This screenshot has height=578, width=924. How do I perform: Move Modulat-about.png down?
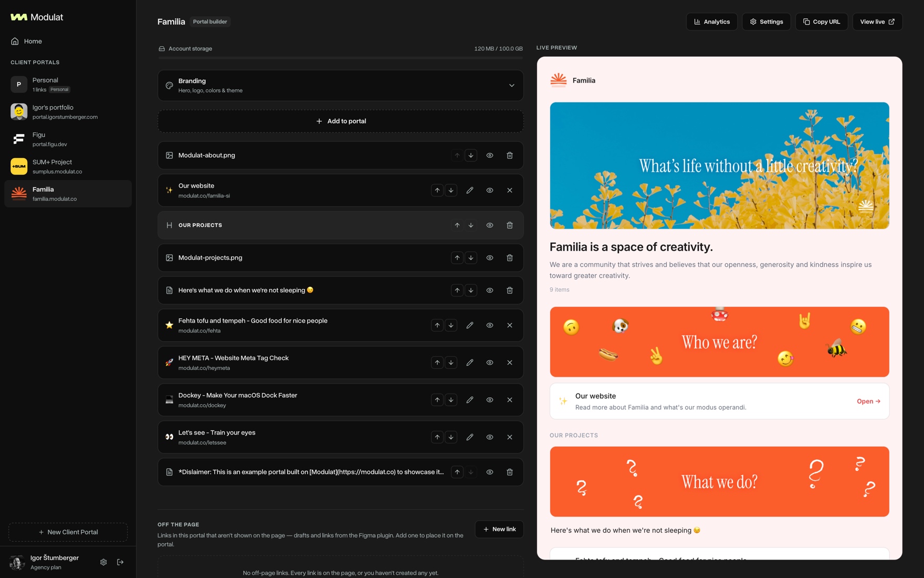click(x=471, y=156)
